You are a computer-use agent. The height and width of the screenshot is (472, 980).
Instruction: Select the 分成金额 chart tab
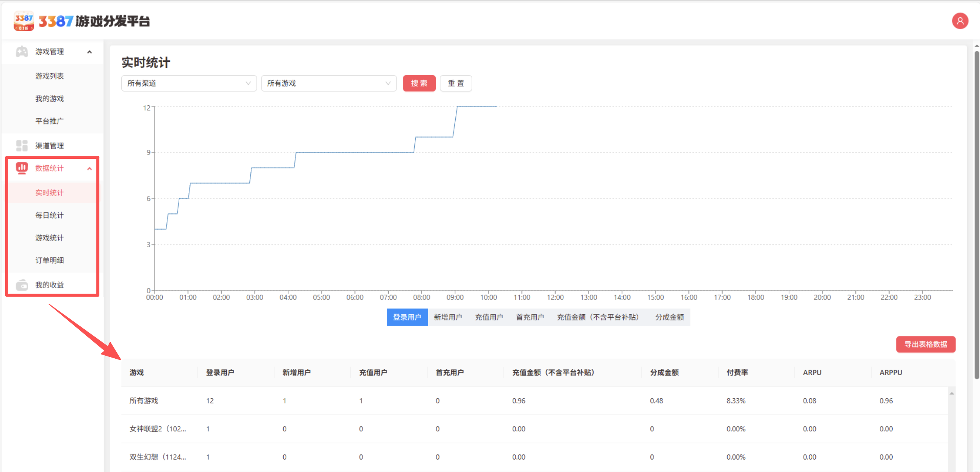click(x=669, y=317)
